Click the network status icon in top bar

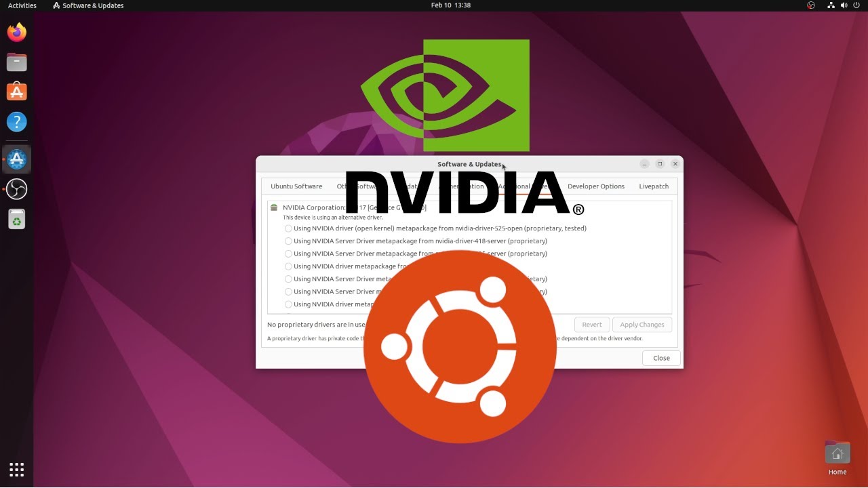(x=831, y=5)
